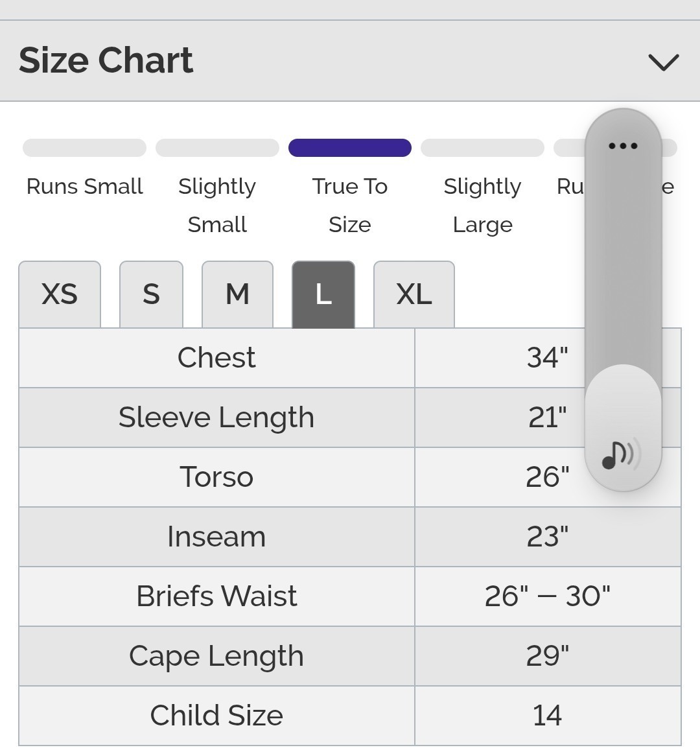Click the Child Size value 14
Image resolution: width=700 pixels, height=752 pixels.
(x=547, y=716)
